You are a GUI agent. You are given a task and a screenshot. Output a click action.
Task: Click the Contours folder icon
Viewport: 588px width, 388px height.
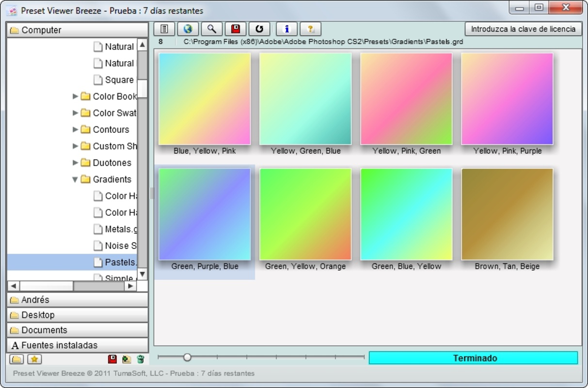pyautogui.click(x=85, y=129)
